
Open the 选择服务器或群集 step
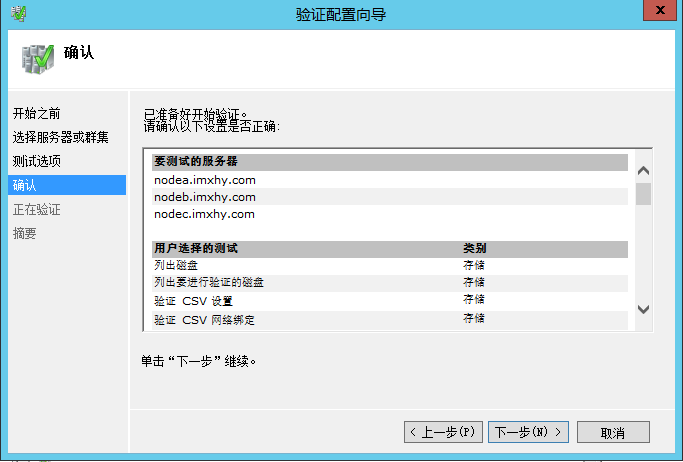(61, 137)
